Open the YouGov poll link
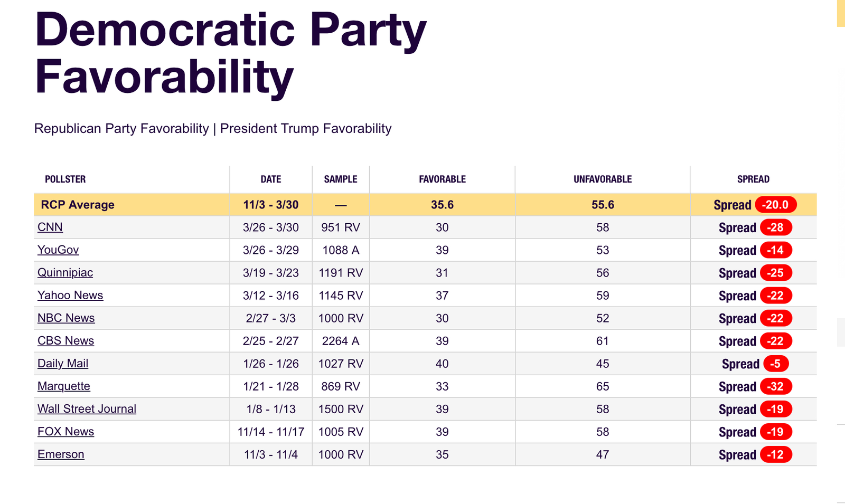Screen dimensions: 845x504 [58, 250]
